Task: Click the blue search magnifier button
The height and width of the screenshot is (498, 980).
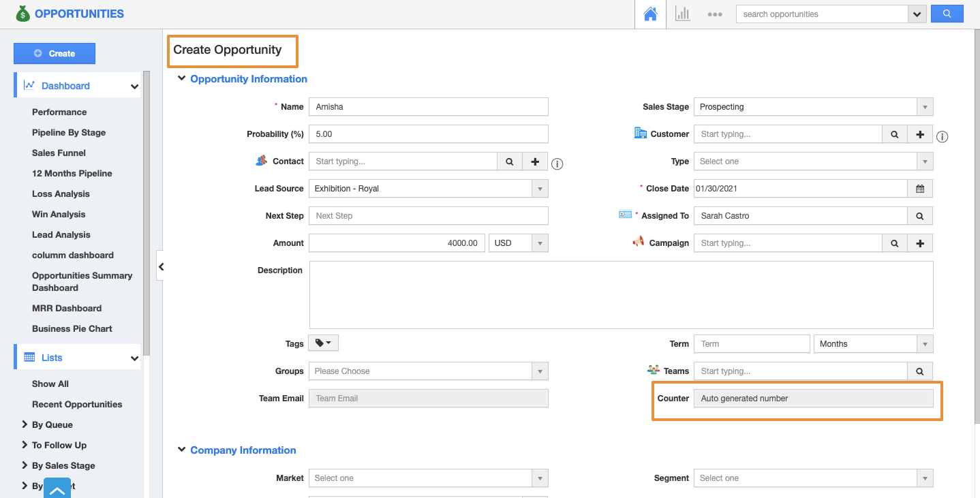Action: pos(947,14)
